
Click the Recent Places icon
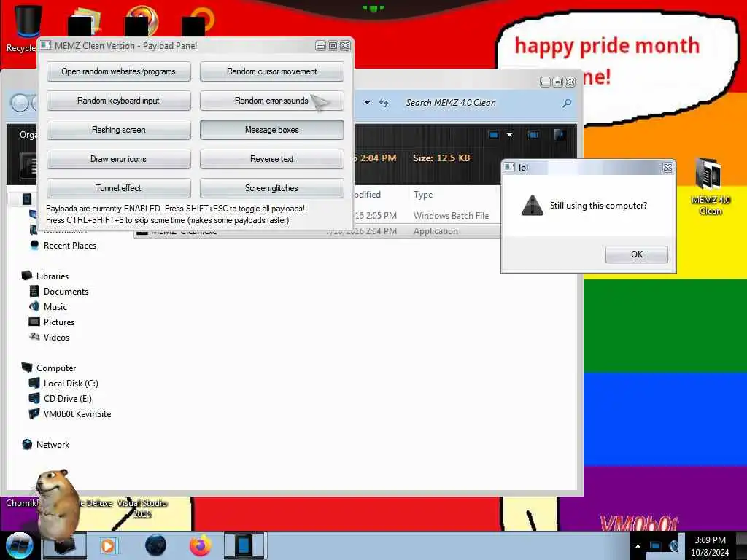[x=34, y=245]
